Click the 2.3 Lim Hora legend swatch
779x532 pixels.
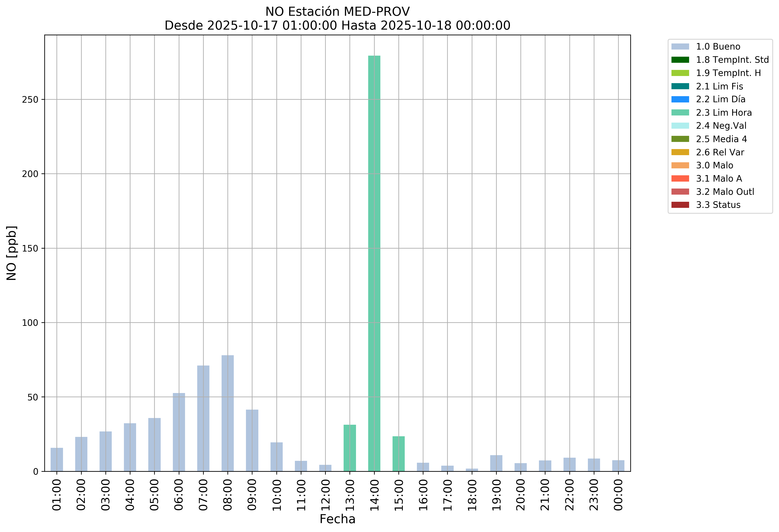click(680, 113)
